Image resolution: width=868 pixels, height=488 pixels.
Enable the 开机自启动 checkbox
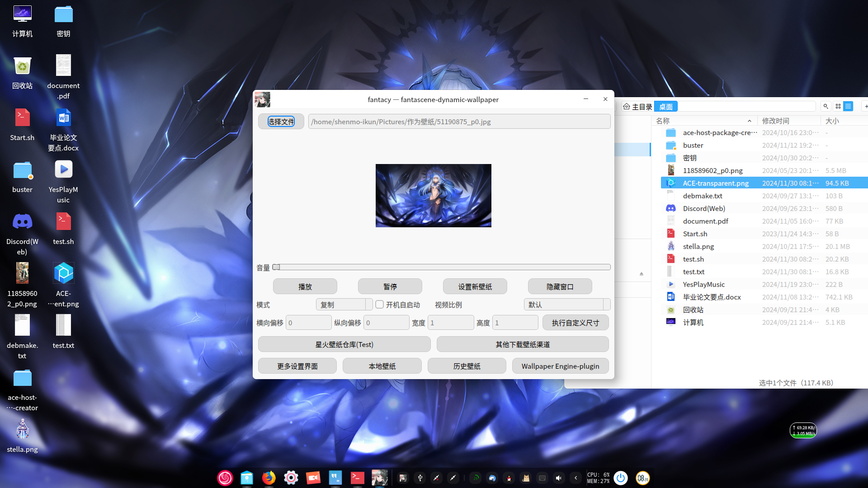click(x=380, y=305)
